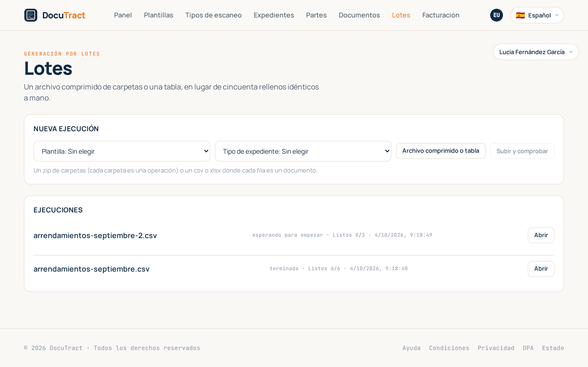This screenshot has width=588, height=367.
Task: Open the Español language dropdown
Action: point(537,15)
